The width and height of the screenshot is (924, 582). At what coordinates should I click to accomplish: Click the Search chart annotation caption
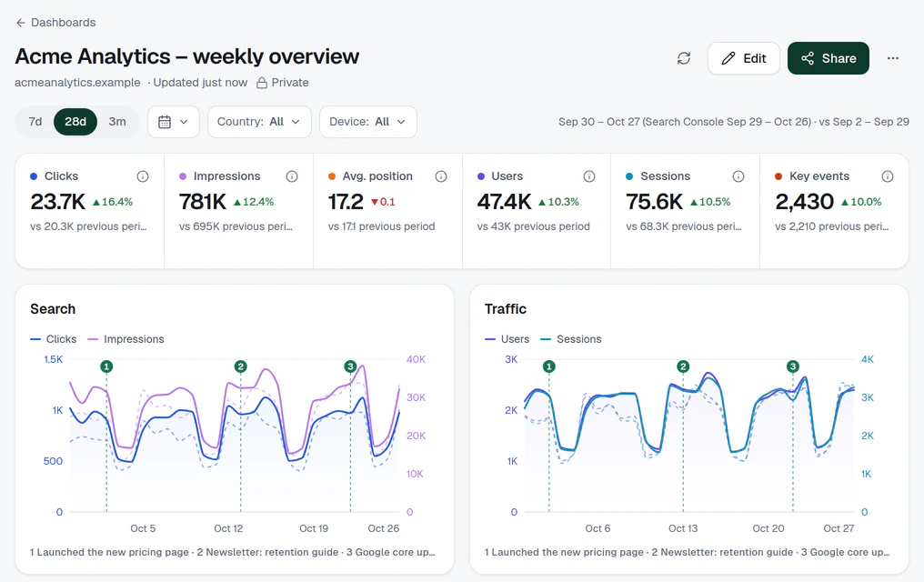coord(233,553)
